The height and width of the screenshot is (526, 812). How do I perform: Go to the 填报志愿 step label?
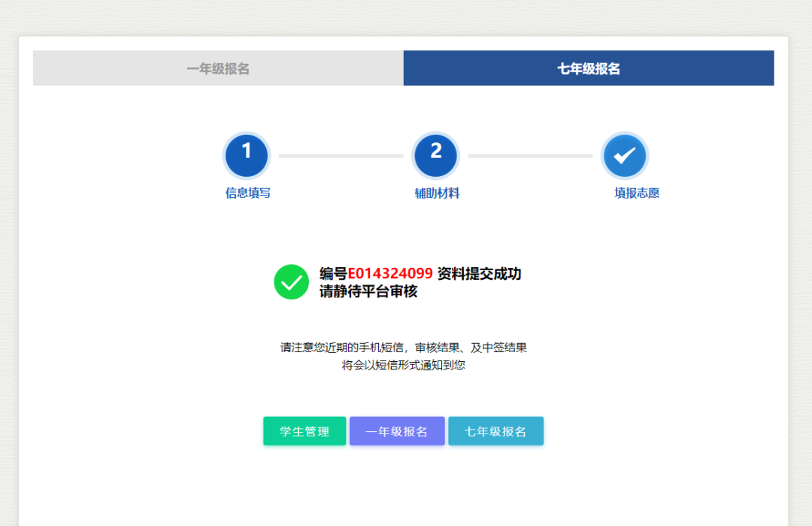click(x=637, y=193)
